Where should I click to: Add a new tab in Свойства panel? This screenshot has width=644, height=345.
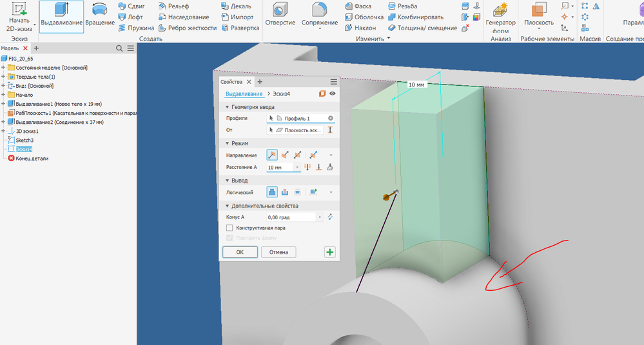pos(260,82)
